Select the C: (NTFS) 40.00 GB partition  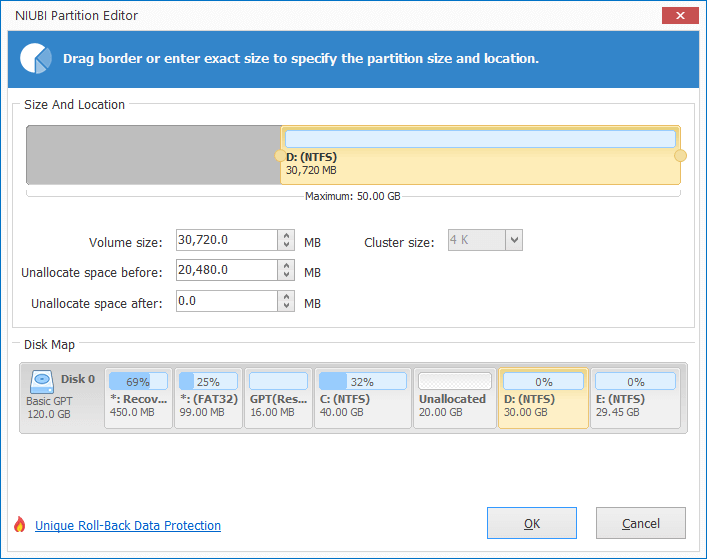[x=363, y=398]
